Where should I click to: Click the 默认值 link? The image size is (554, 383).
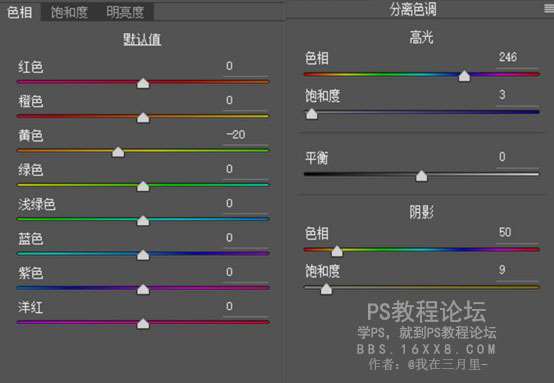[142, 39]
